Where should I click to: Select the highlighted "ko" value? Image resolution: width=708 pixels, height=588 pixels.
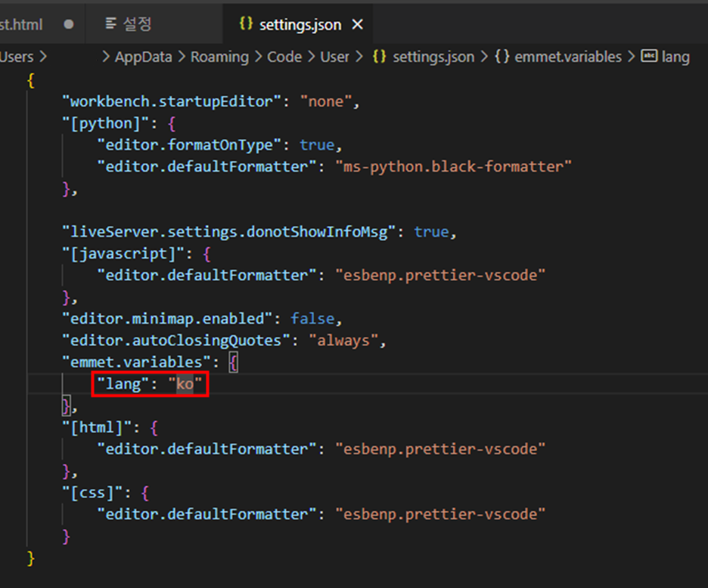point(185,384)
